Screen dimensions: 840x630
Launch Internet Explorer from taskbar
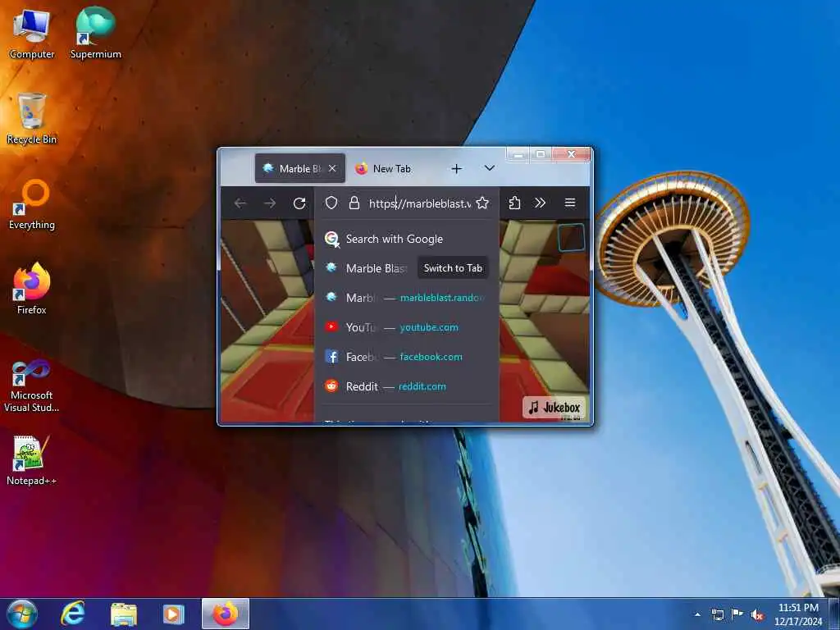coord(73,614)
